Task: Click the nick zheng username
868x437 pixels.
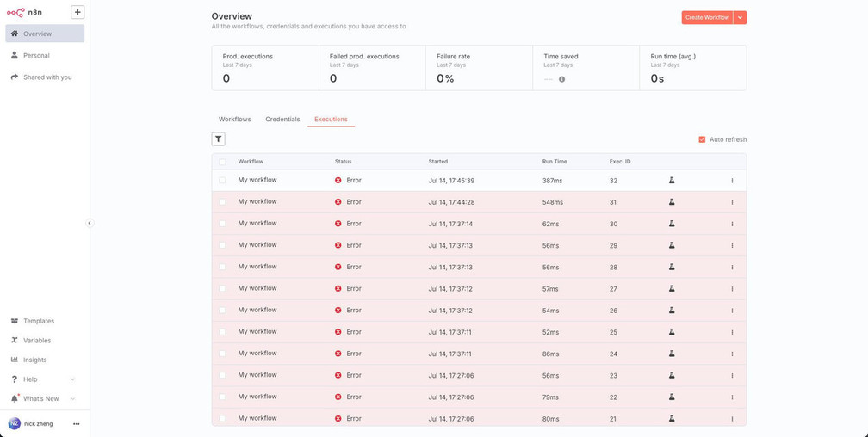Action: (39, 424)
